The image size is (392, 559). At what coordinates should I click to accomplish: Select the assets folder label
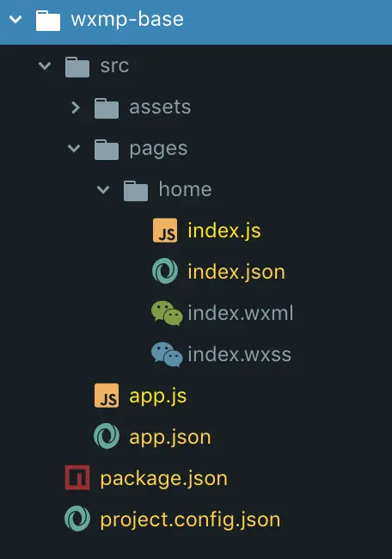tap(160, 107)
